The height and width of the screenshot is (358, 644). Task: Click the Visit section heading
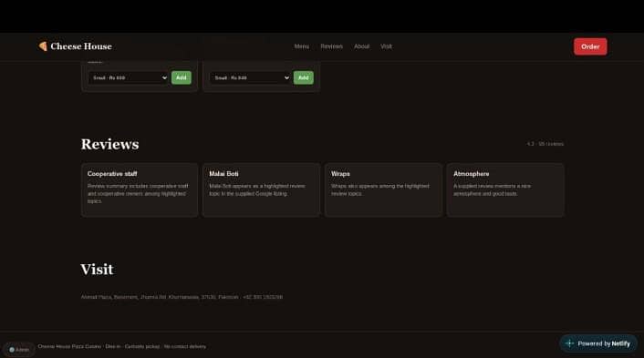pyautogui.click(x=97, y=270)
